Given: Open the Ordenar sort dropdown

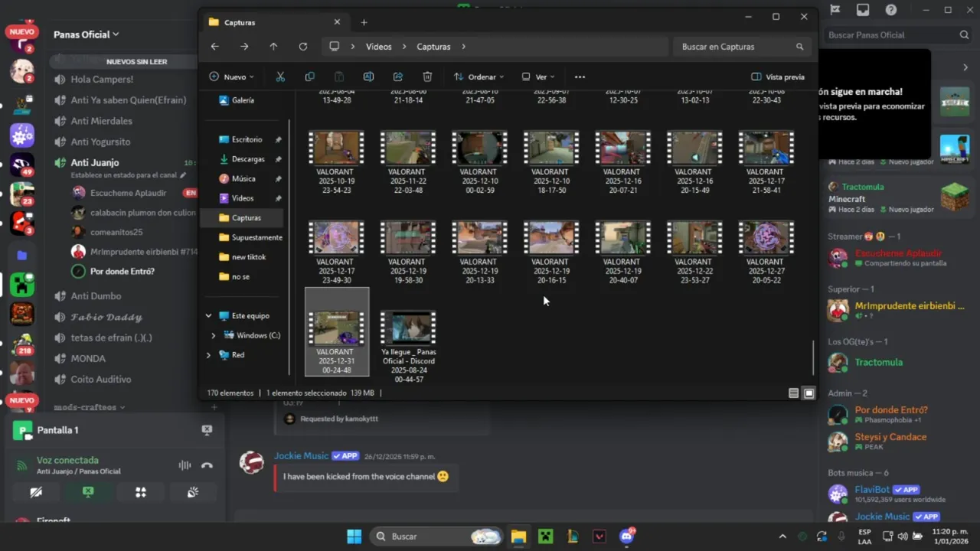Looking at the screenshot, I should (x=479, y=77).
